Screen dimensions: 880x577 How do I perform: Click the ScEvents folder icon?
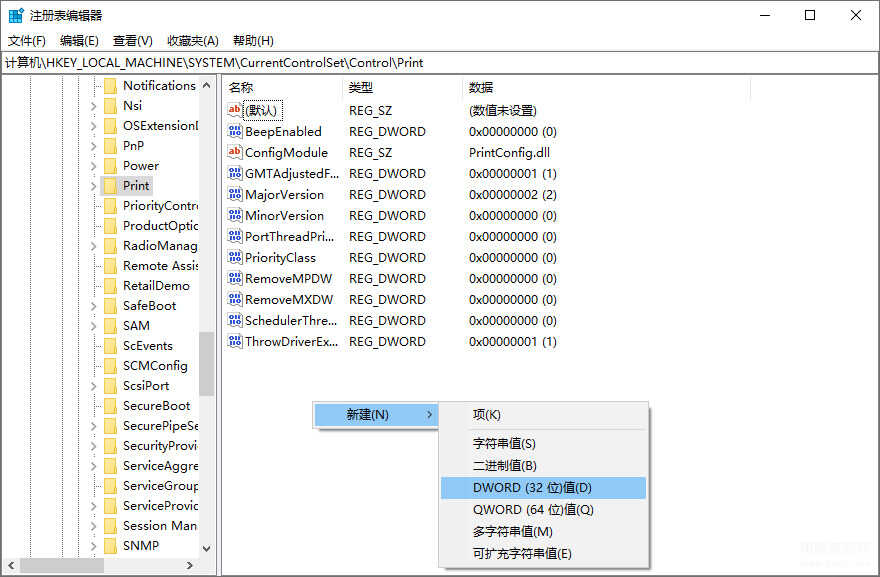coord(111,346)
